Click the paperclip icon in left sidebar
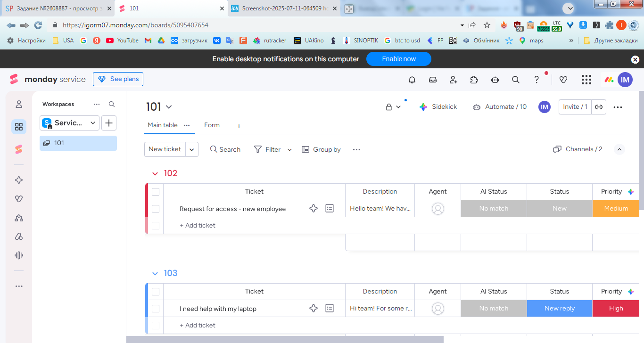Screen dimensions: 644x343 click(19, 237)
